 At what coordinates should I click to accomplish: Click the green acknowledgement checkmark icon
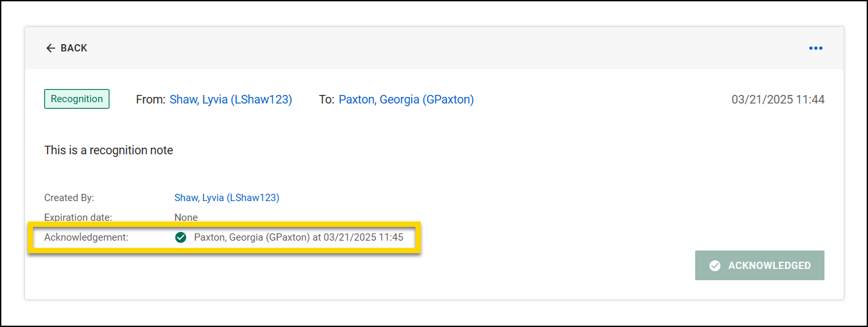[x=181, y=237]
